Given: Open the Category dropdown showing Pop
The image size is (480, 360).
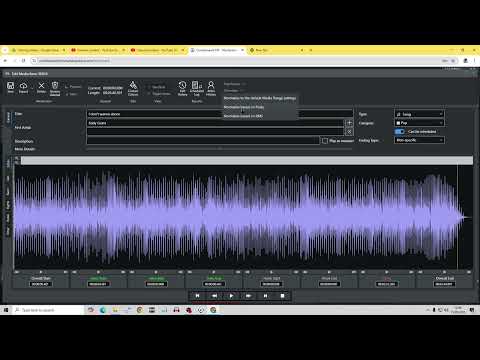Looking at the screenshot, I should 419,123.
